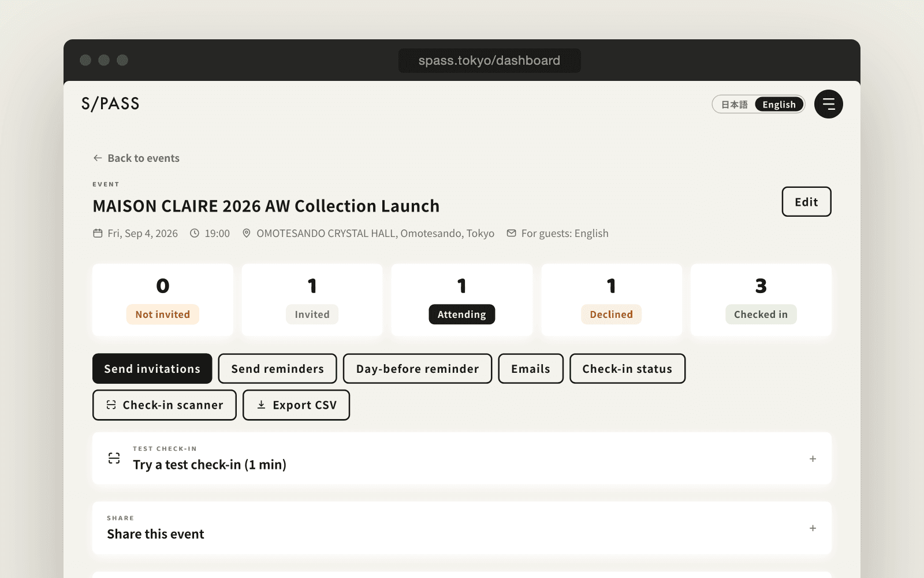Expand Share this event section
The image size is (924, 578).
coord(813,528)
